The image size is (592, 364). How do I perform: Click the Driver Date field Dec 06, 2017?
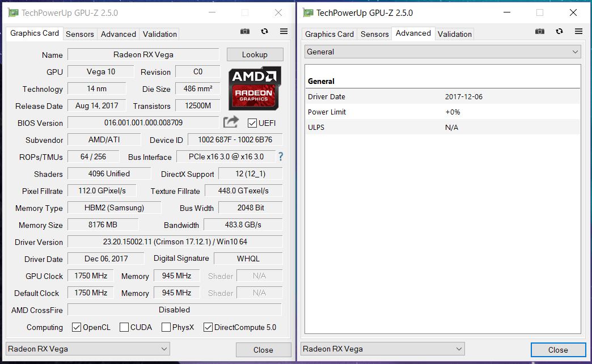pos(106,259)
